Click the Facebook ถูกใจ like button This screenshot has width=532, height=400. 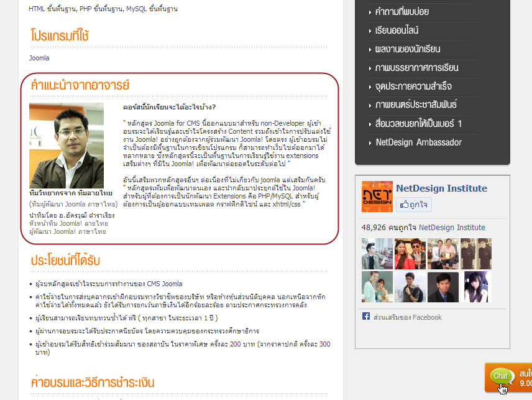click(413, 205)
